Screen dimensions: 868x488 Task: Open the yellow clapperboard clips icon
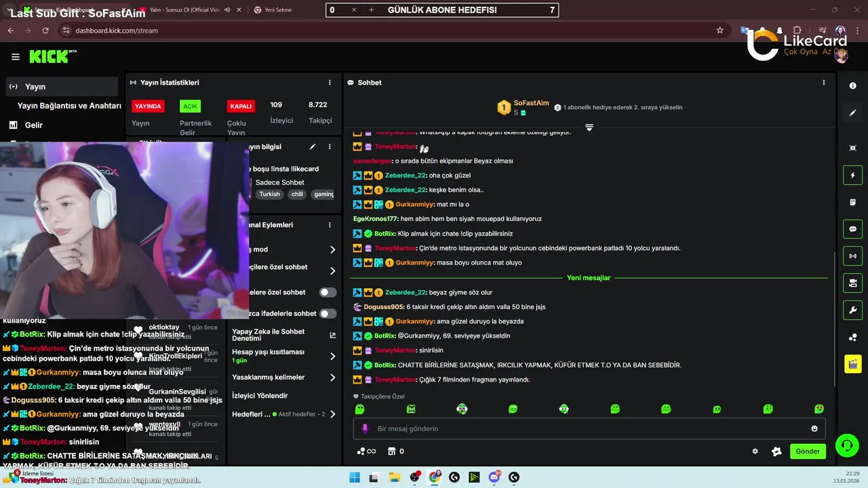(x=852, y=364)
